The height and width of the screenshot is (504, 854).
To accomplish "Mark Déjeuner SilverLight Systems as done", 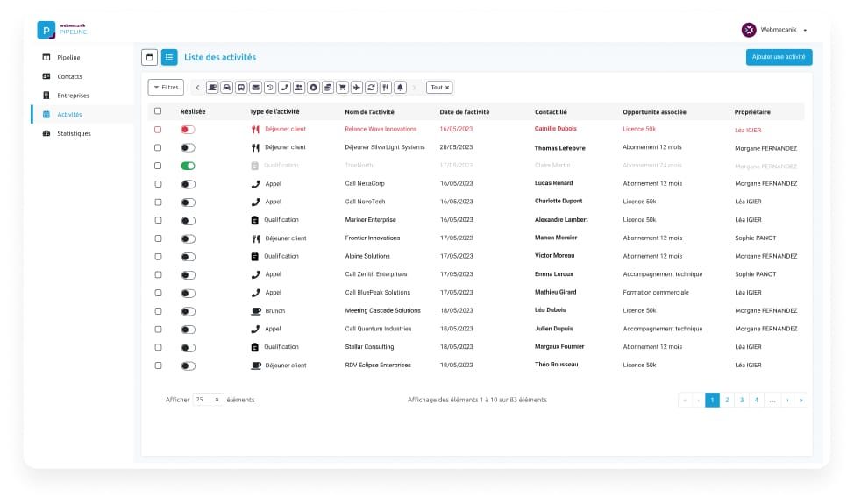I will tap(188, 147).
